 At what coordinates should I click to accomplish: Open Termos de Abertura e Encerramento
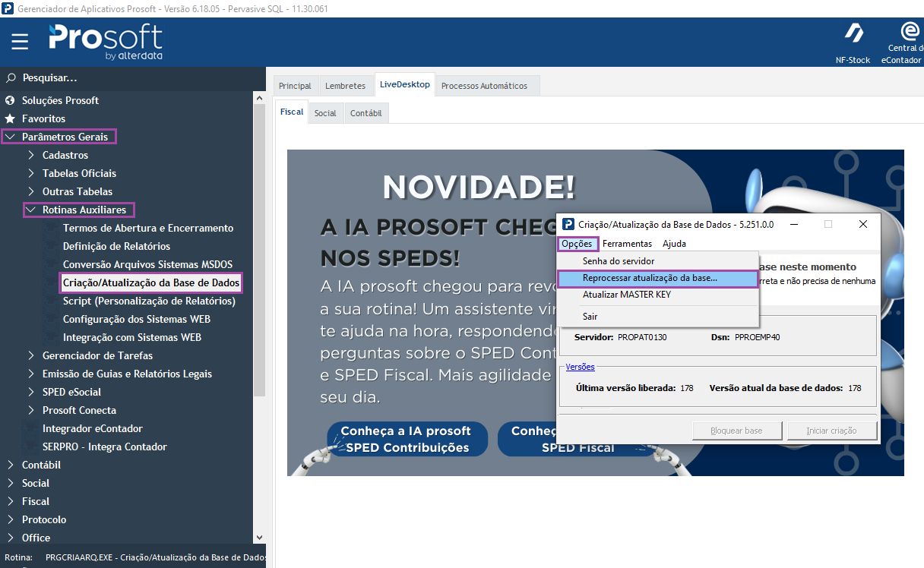148,228
